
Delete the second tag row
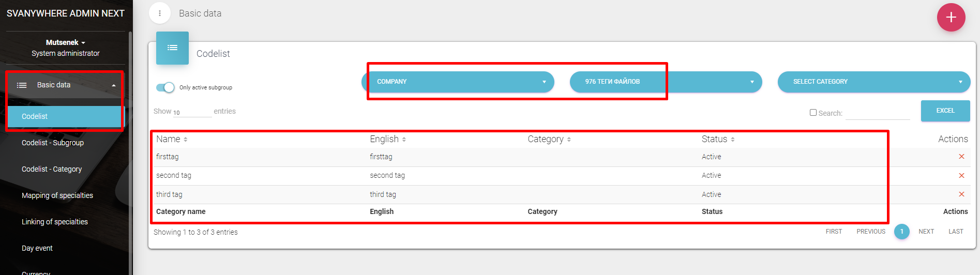pos(961,176)
